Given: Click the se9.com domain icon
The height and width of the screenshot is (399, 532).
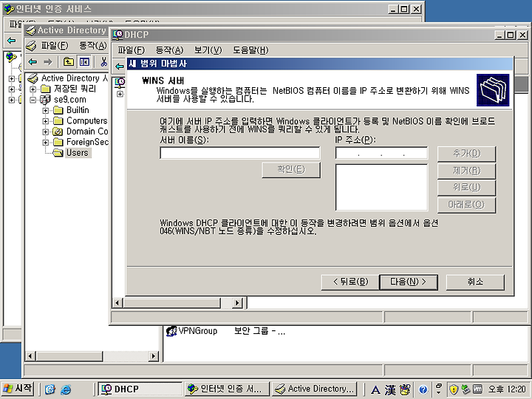Looking at the screenshot, I should (45, 100).
